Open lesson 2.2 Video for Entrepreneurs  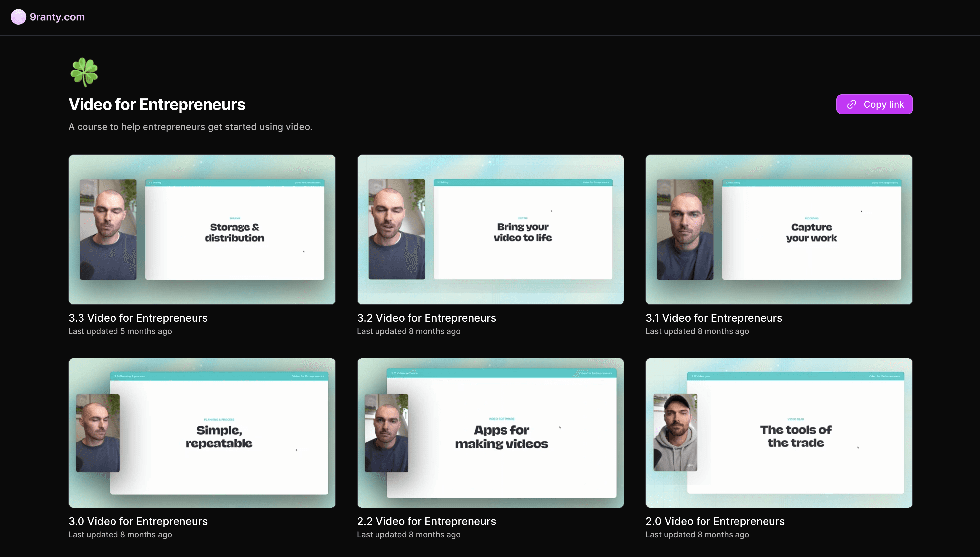[x=426, y=521]
